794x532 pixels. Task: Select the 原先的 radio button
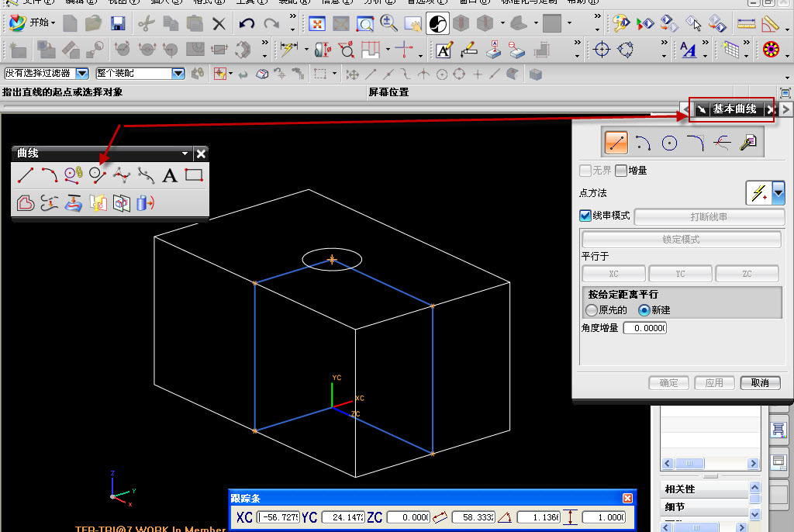tap(592, 310)
